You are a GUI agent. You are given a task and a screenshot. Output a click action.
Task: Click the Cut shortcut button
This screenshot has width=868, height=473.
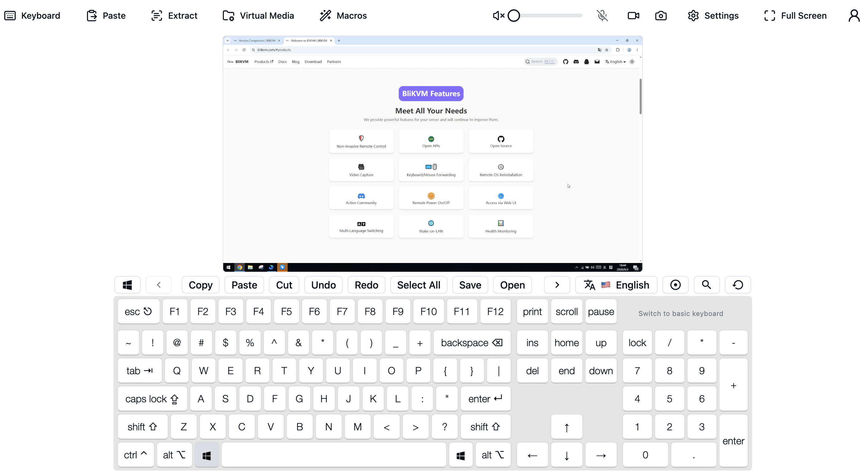(x=284, y=285)
